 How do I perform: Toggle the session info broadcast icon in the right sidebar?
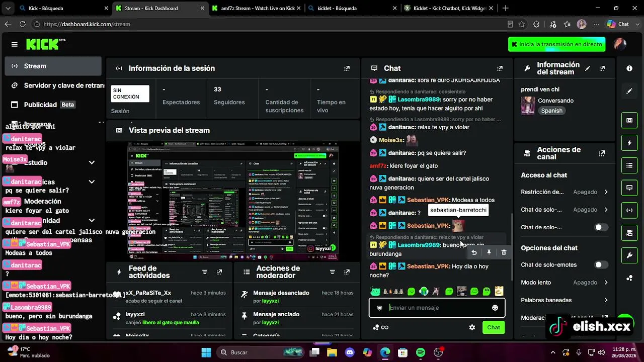coord(629,210)
